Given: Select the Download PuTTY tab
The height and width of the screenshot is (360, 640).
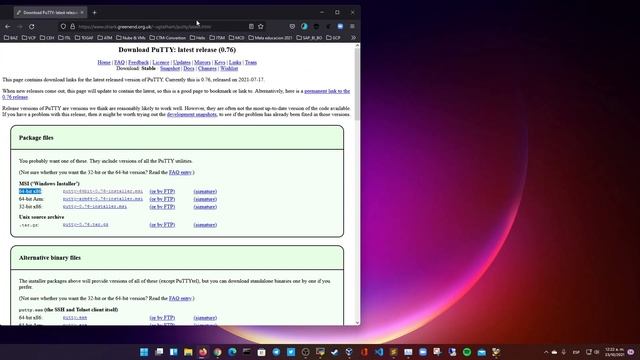Looking at the screenshot, I should [50, 13].
